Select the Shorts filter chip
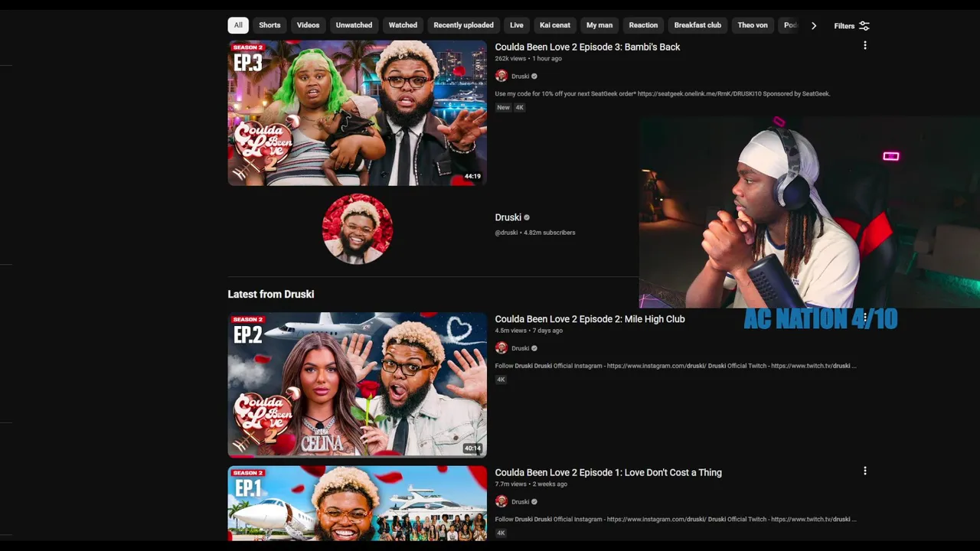Screen dimensions: 980x551 (269, 25)
